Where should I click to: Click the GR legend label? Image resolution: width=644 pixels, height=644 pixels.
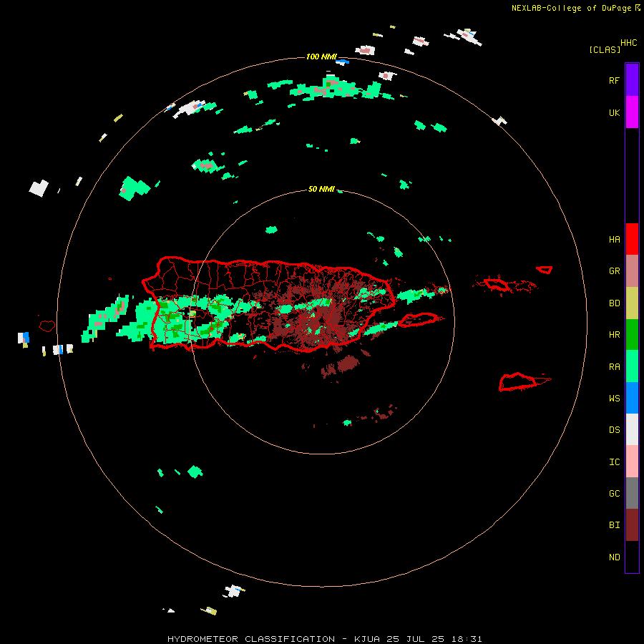point(614,271)
